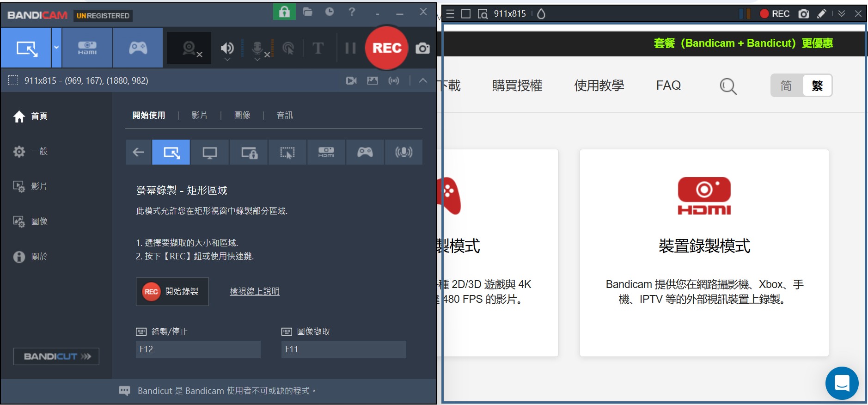Select specific window lock mode icon

[249, 152]
